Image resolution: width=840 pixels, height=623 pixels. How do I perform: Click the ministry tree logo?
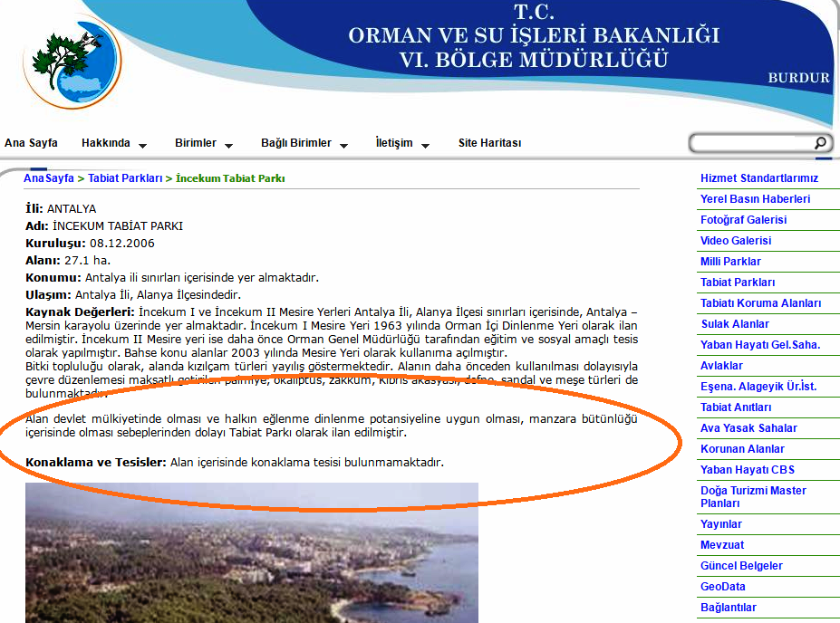(72, 62)
